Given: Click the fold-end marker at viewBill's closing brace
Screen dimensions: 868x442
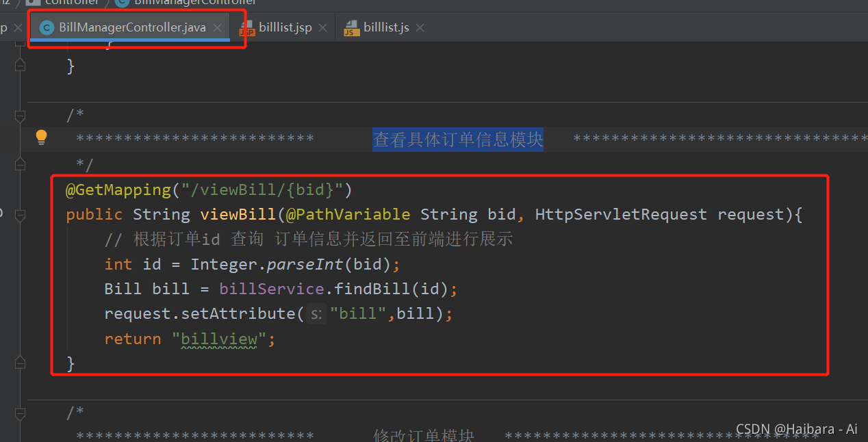Looking at the screenshot, I should (20, 363).
